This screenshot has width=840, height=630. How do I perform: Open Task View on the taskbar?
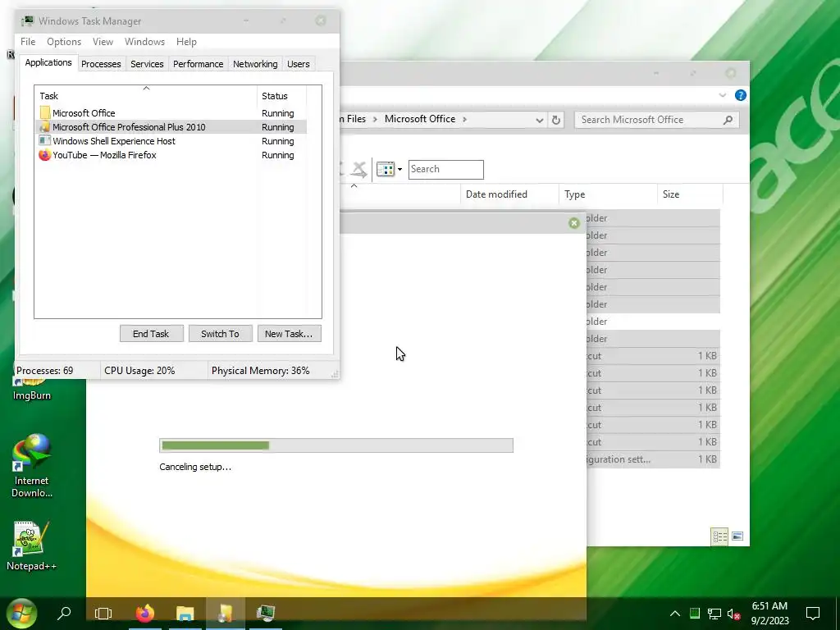[x=103, y=613]
